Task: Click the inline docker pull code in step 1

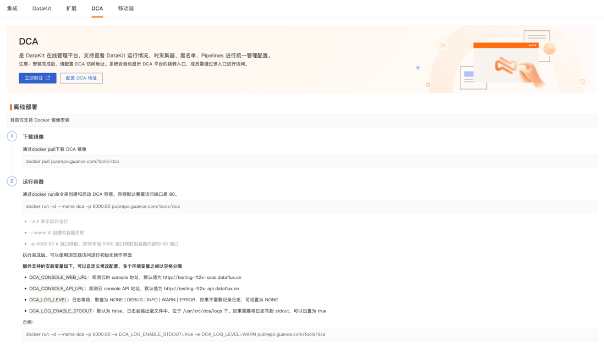Action: coord(43,149)
